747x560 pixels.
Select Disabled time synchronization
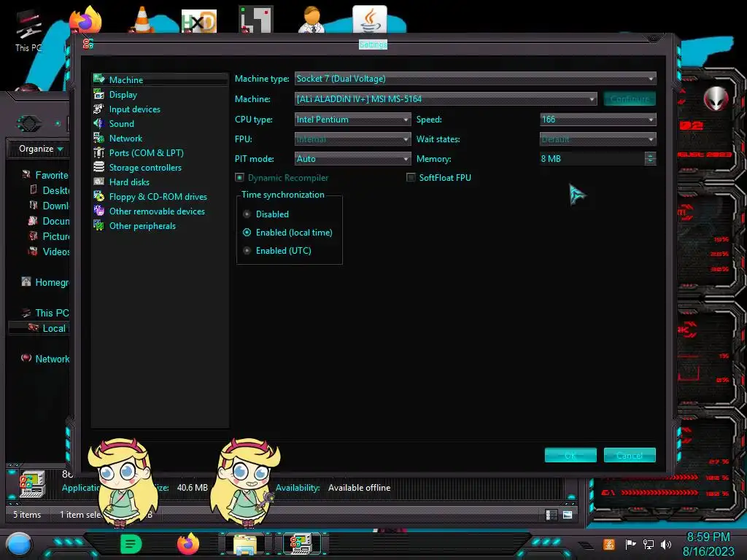[247, 214]
